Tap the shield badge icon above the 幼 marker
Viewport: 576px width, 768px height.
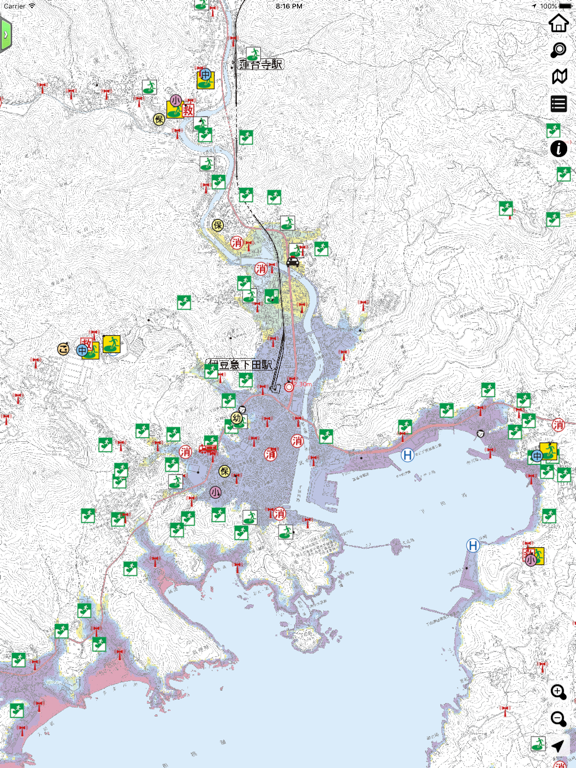[241, 409]
